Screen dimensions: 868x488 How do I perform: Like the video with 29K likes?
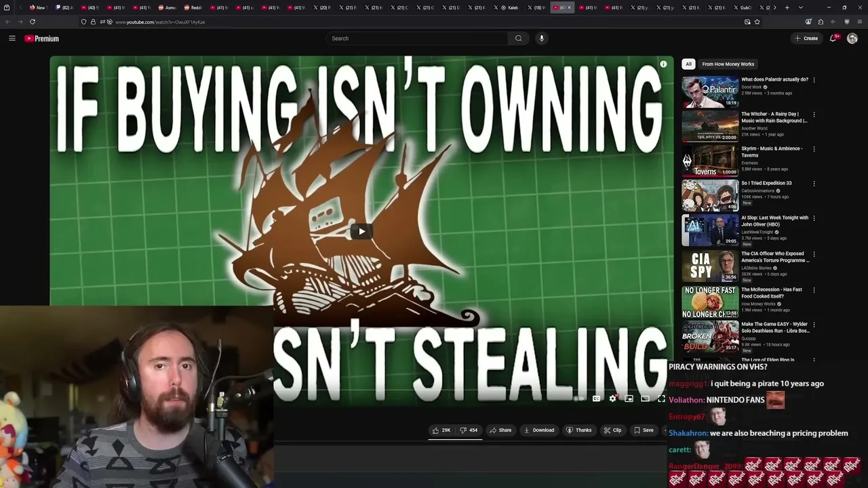coord(441,430)
